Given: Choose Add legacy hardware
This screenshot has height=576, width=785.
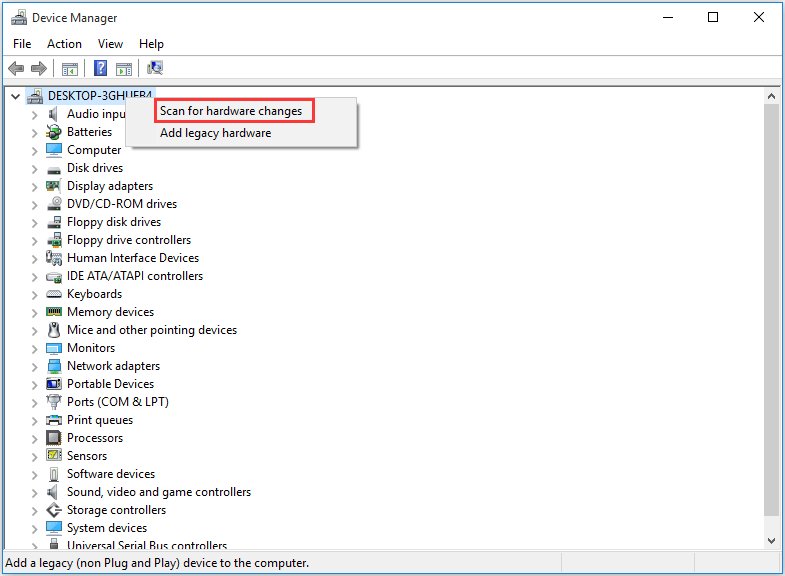Looking at the screenshot, I should coord(241,133).
